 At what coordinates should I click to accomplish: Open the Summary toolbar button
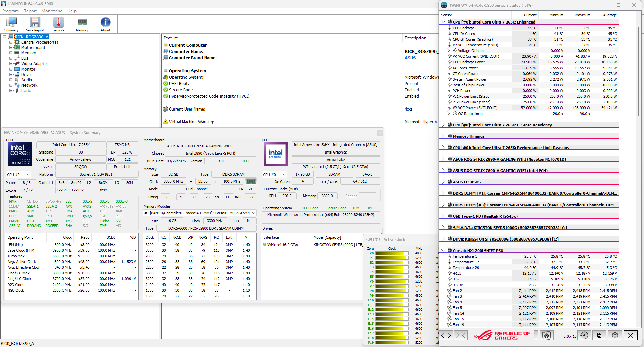point(12,24)
